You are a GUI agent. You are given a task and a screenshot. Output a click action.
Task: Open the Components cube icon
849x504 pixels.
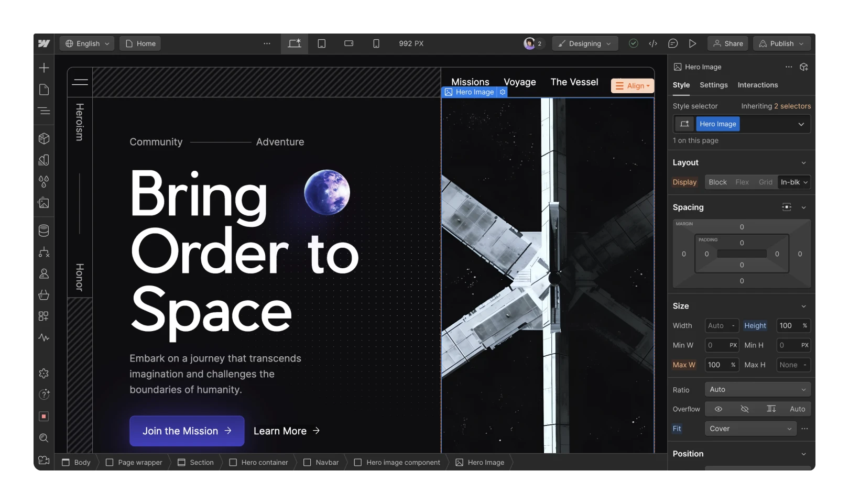click(x=44, y=138)
